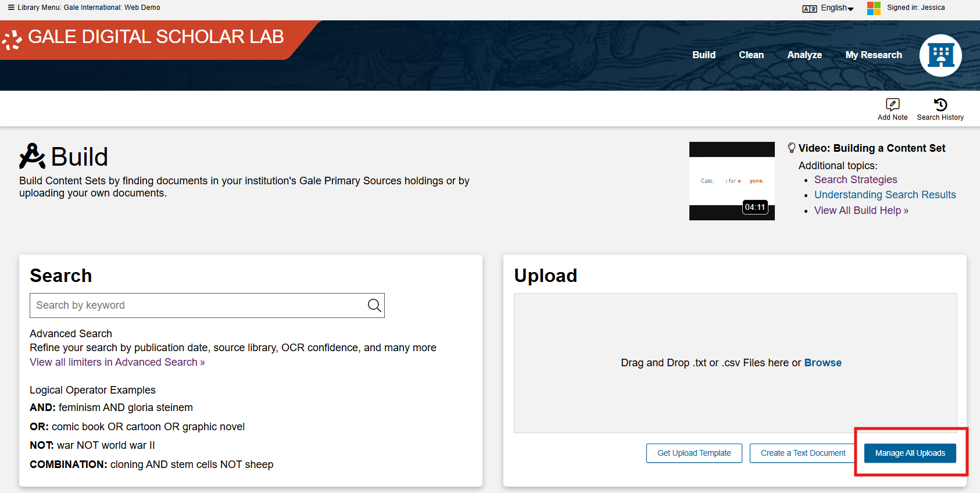Open the English language dropdown
This screenshot has height=493, width=980.
point(837,8)
